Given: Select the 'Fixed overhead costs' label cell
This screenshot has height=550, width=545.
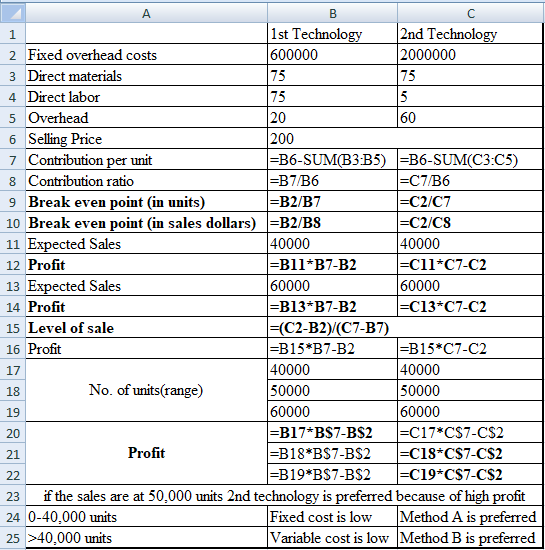Looking at the screenshot, I should 147,55.
